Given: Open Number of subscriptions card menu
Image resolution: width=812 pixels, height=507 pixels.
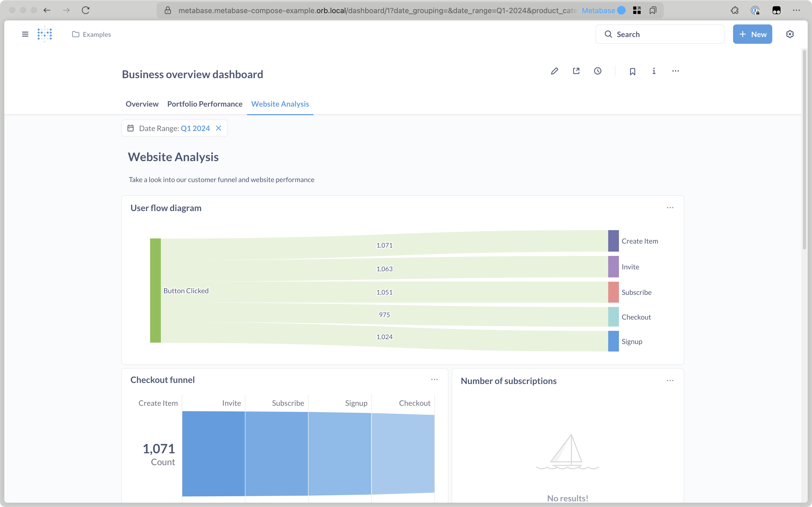Looking at the screenshot, I should 670,381.
